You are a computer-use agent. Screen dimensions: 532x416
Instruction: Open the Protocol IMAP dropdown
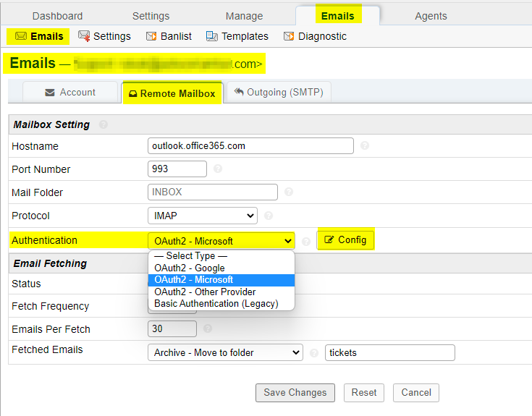tap(202, 216)
